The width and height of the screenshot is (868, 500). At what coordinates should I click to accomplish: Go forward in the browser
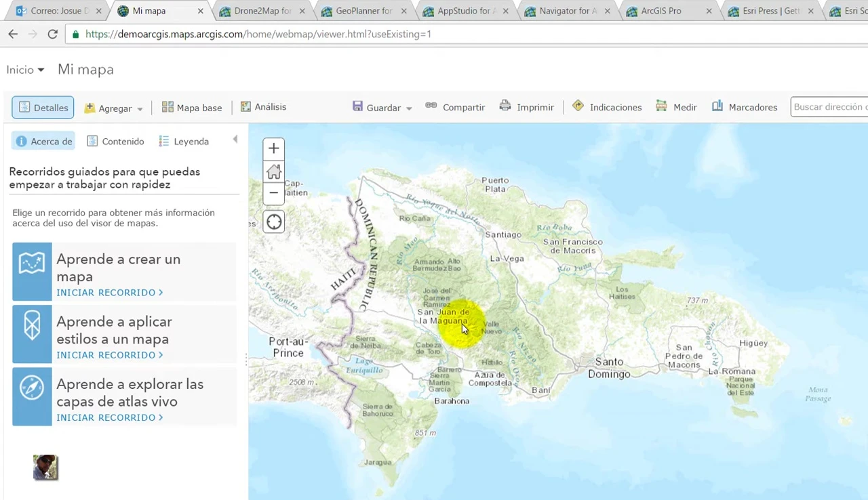pyautogui.click(x=33, y=34)
